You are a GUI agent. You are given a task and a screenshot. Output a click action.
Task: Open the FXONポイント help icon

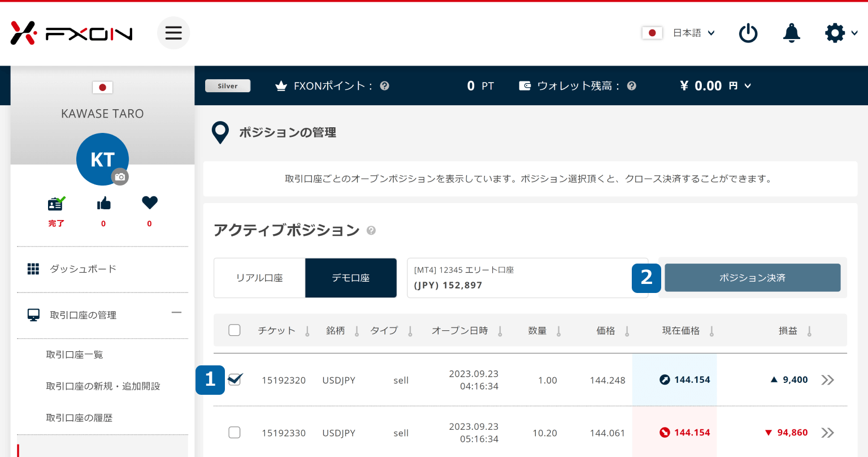(385, 86)
